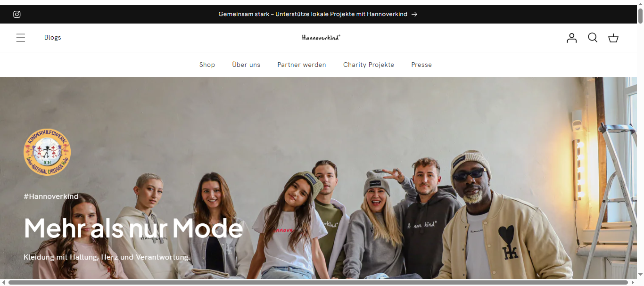
Task: Click the Kinderhilfswerk ICH round badge
Action: tap(47, 153)
